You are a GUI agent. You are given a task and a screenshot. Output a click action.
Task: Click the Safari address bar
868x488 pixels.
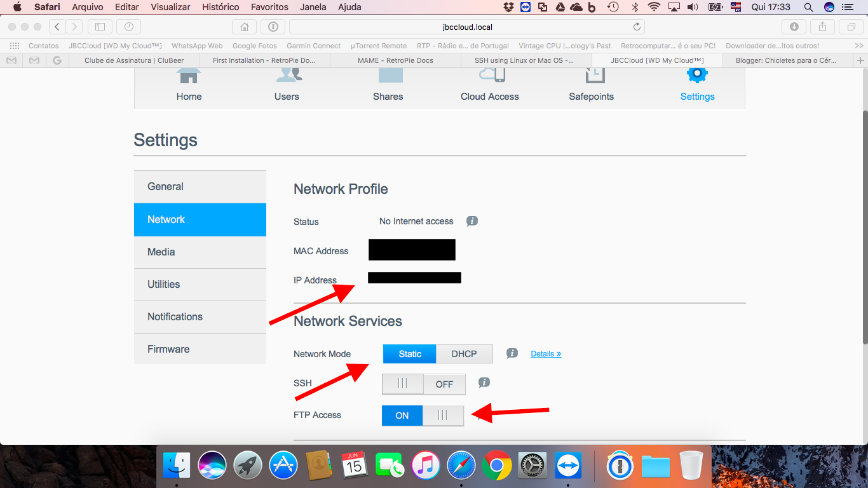[466, 27]
